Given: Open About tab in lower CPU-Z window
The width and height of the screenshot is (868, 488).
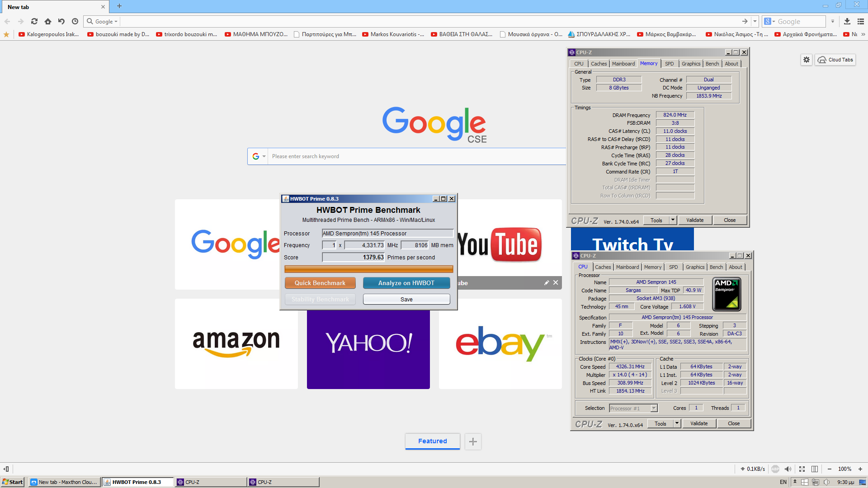Looking at the screenshot, I should coord(736,267).
